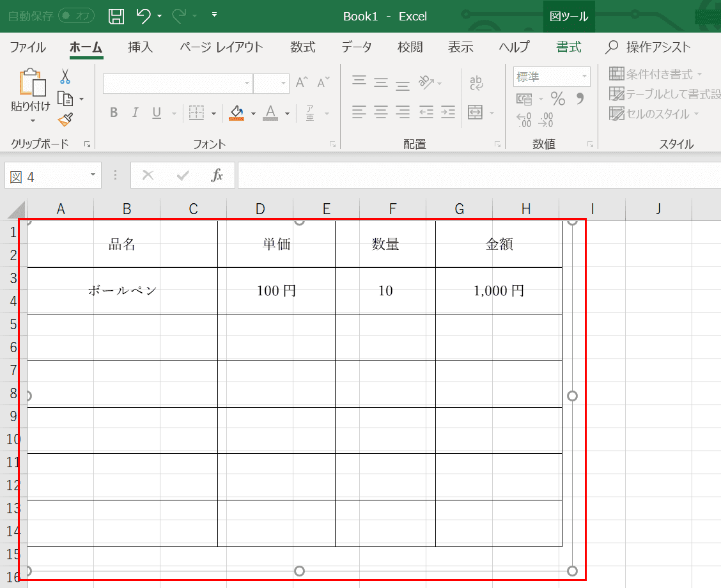
Task: Click the phonetic guide (ふりがな) icon
Action: 311,112
